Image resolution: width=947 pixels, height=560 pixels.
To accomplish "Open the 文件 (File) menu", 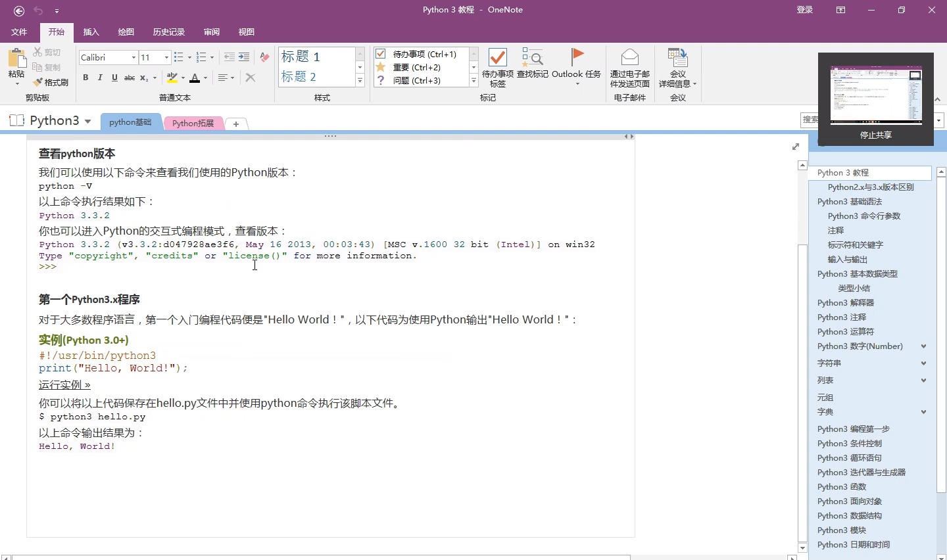I will 19,32.
